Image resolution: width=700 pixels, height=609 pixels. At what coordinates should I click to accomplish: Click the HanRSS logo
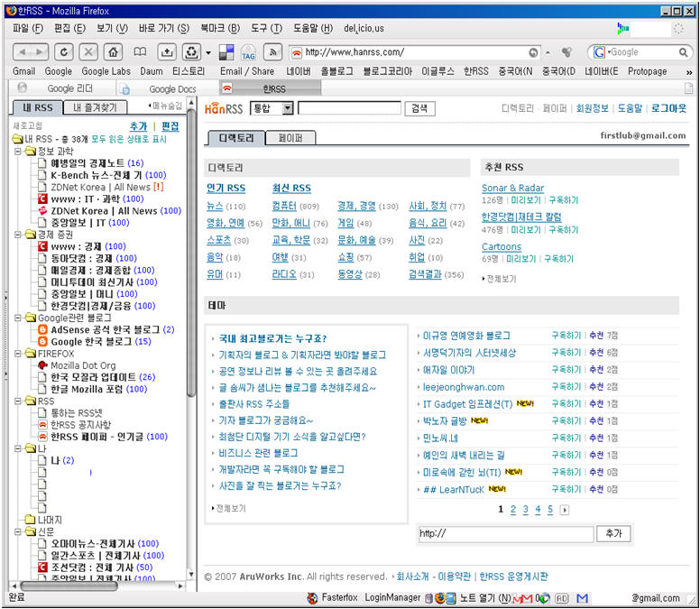point(224,108)
